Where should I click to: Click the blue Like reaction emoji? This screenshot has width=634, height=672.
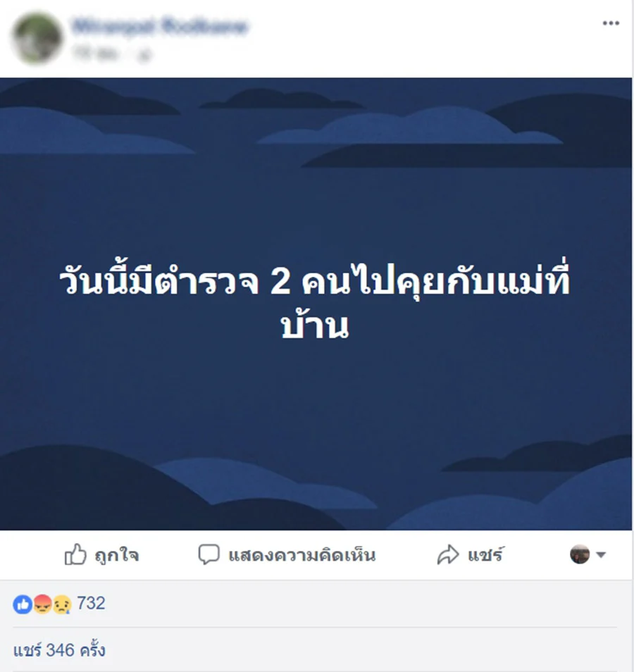coord(23,604)
